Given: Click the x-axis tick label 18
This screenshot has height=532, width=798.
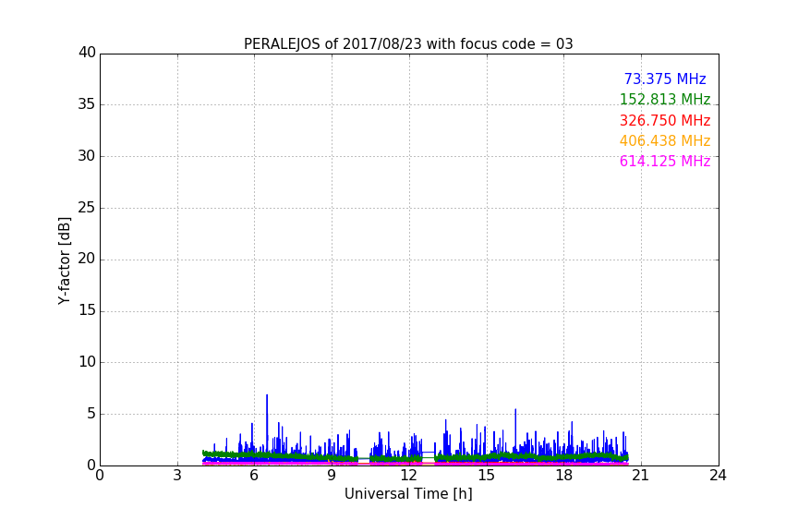Looking at the screenshot, I should click(x=564, y=476).
